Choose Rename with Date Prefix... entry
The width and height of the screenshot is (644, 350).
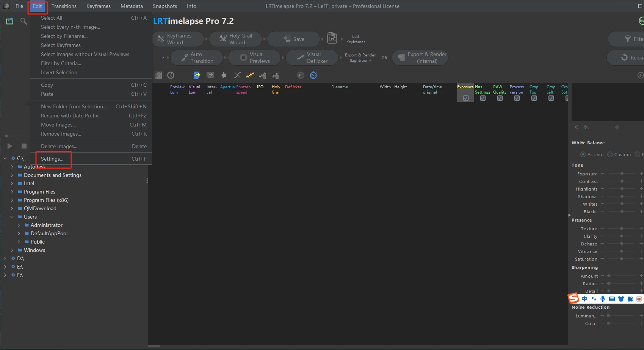91,116
